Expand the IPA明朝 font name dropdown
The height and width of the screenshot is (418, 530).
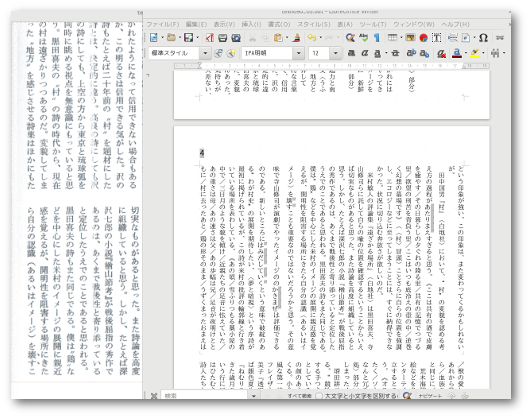pyautogui.click(x=298, y=53)
